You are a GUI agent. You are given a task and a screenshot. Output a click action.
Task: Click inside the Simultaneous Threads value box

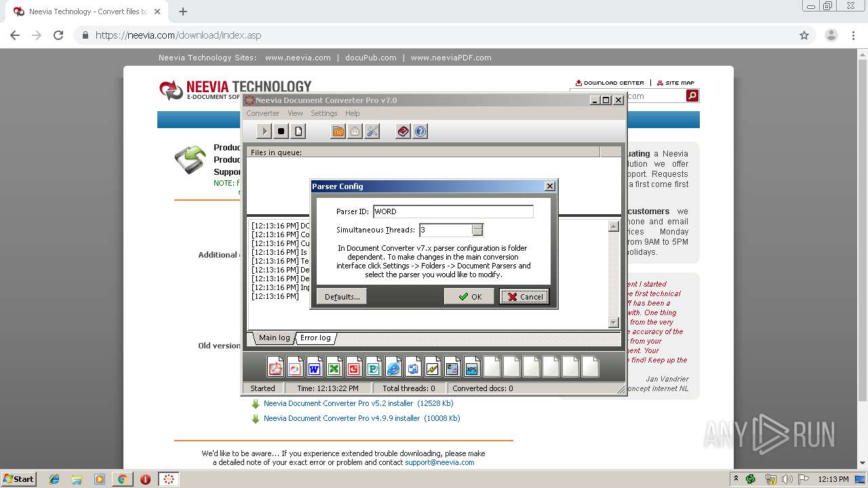[446, 230]
